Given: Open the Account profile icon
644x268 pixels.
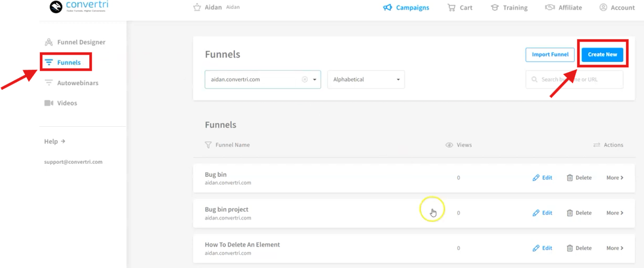Looking at the screenshot, I should [x=603, y=8].
